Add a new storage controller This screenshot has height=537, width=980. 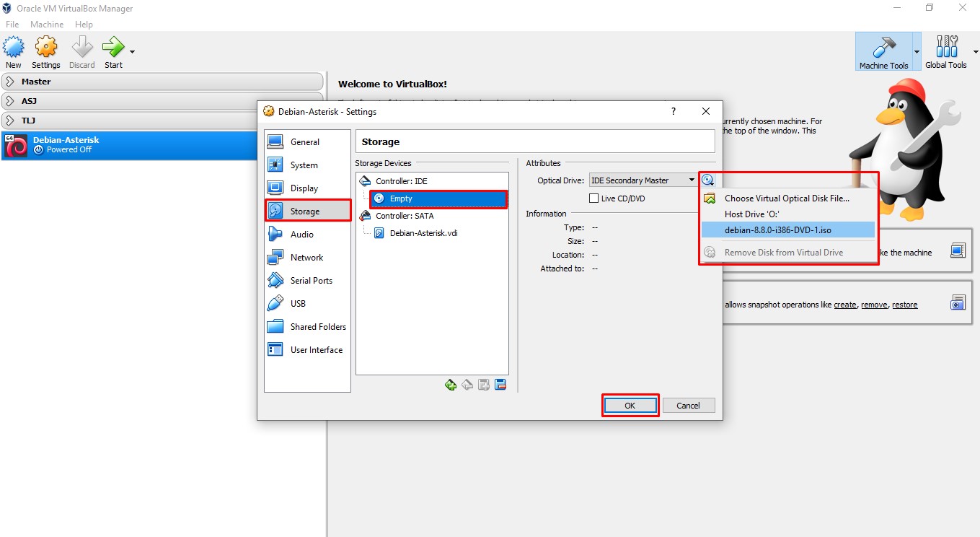pyautogui.click(x=451, y=385)
